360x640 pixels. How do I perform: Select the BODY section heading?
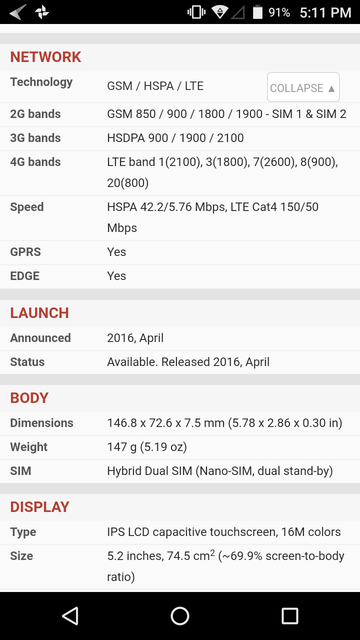coord(29,398)
